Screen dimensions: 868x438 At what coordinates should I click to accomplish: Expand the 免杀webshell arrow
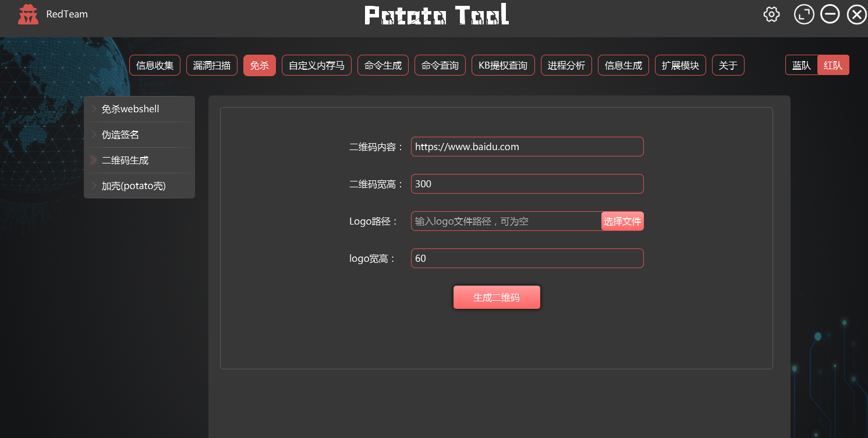click(94, 109)
